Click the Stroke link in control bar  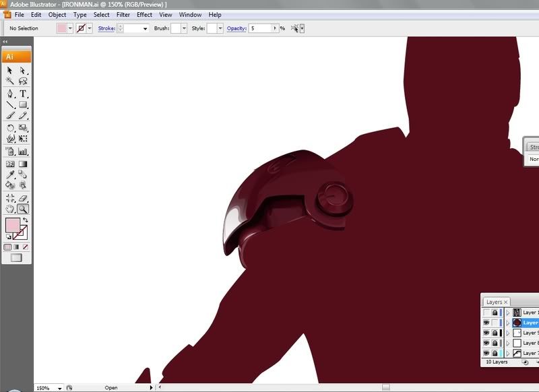coord(106,28)
